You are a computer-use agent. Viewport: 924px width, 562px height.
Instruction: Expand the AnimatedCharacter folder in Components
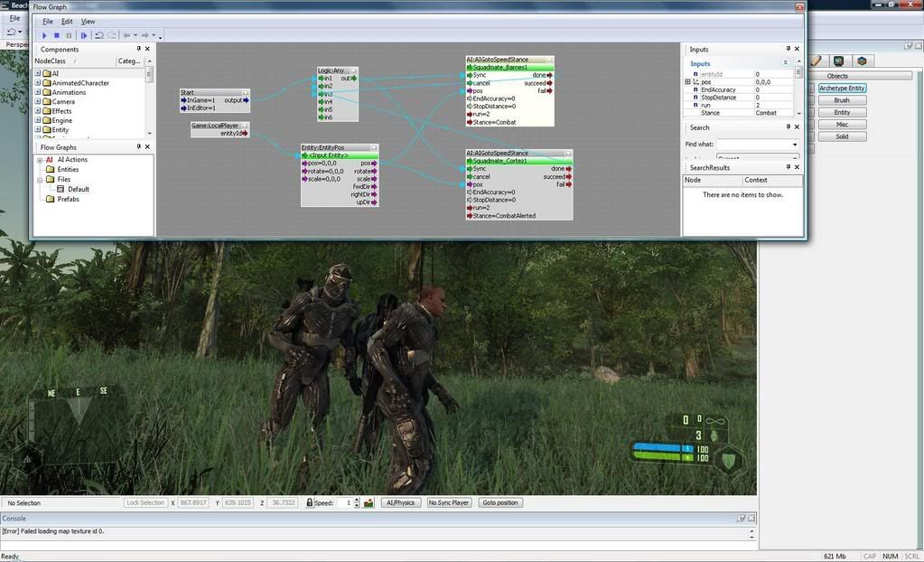point(38,83)
